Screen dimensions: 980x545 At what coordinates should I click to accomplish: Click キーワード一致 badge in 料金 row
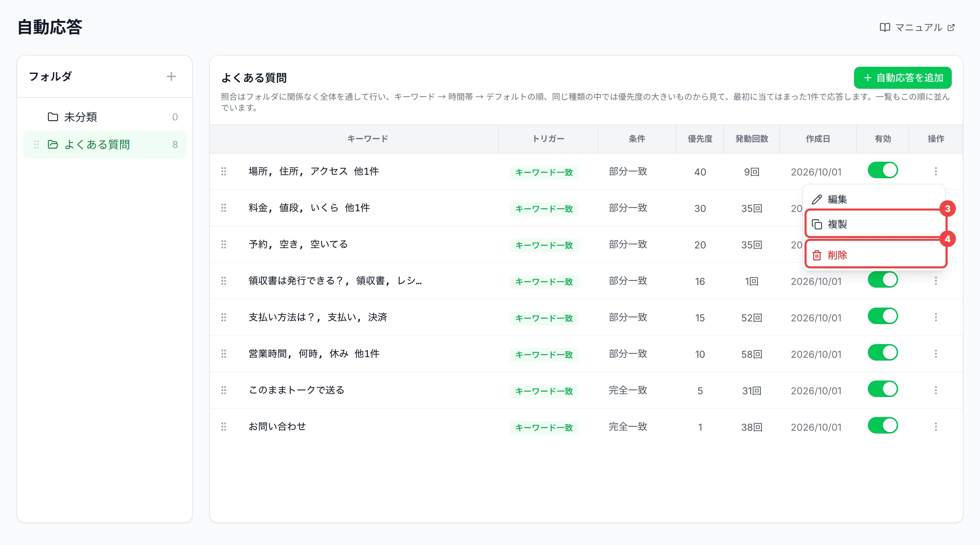(544, 209)
